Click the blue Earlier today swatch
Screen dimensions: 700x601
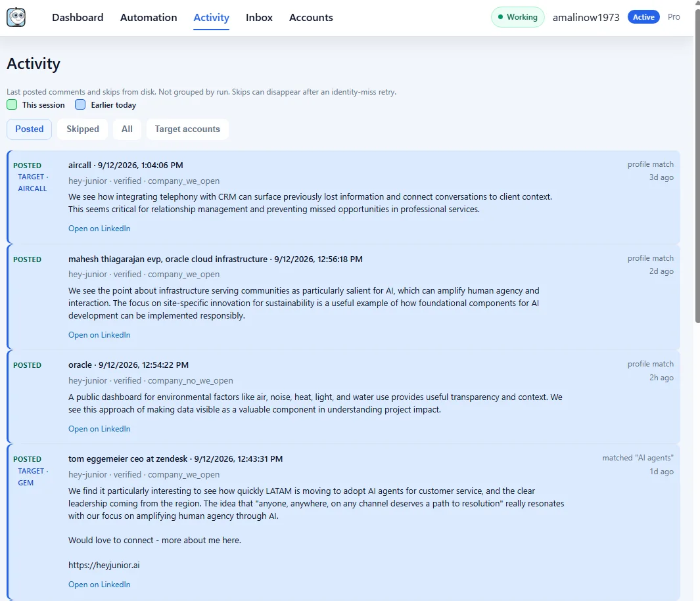point(80,105)
